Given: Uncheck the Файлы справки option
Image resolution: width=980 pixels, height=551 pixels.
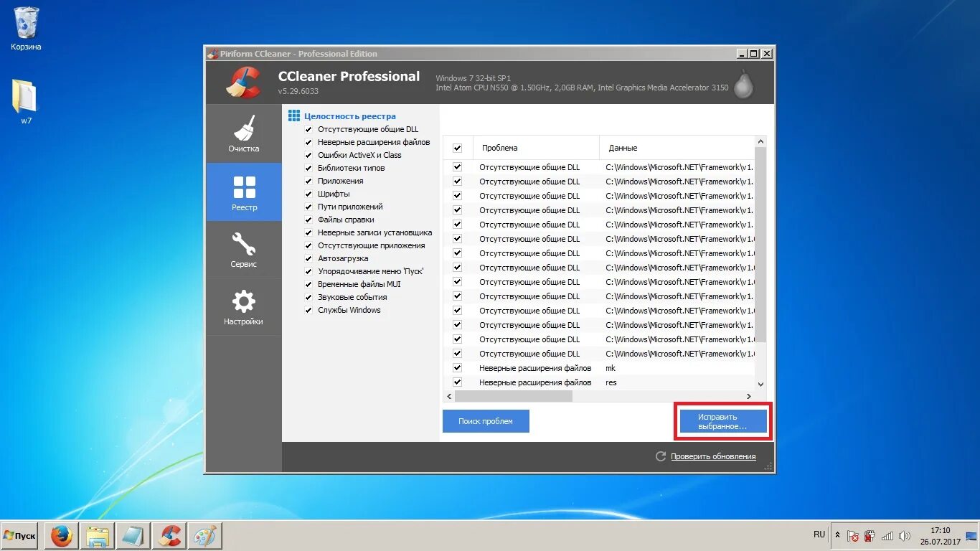Looking at the screenshot, I should [308, 220].
